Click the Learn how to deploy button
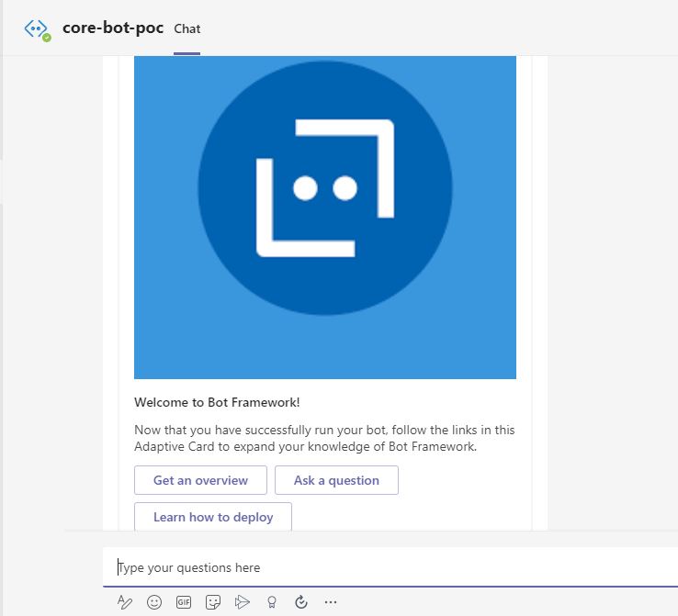The width and height of the screenshot is (678, 616). pyautogui.click(x=213, y=516)
